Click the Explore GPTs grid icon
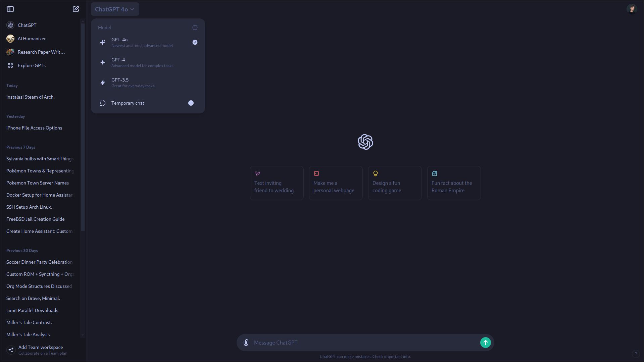Viewport: 644px width, 362px height. coord(10,65)
